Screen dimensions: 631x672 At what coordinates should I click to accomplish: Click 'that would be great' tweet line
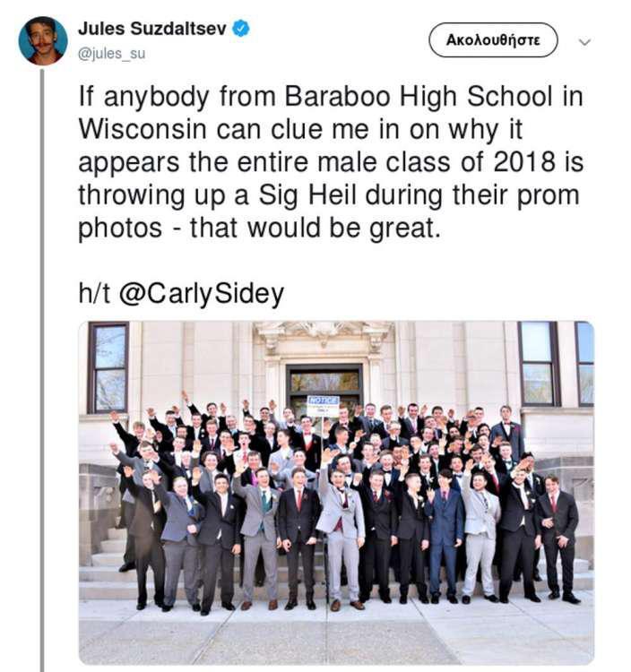click(315, 228)
